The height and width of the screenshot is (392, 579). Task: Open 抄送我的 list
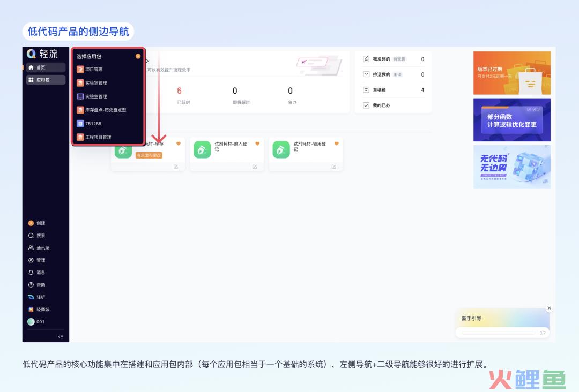[394, 74]
